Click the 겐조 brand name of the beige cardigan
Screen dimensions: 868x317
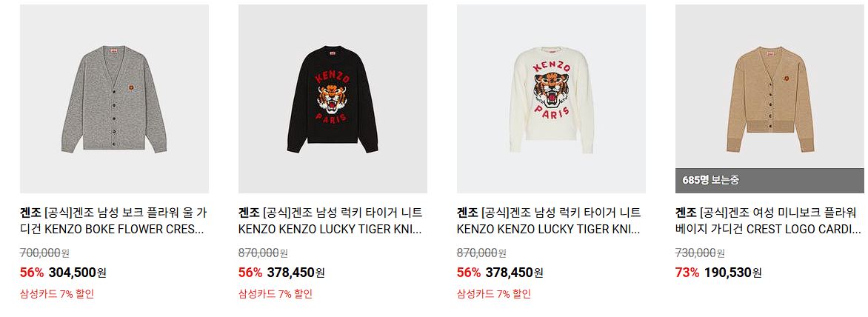click(686, 213)
